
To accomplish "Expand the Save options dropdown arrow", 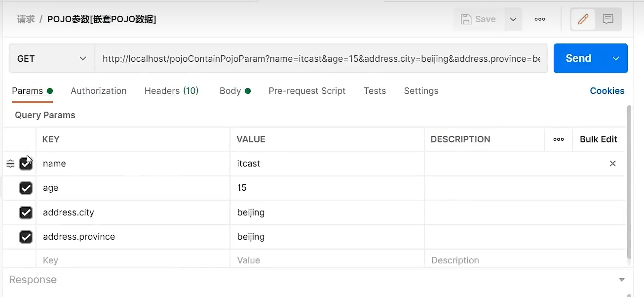I will tap(513, 19).
